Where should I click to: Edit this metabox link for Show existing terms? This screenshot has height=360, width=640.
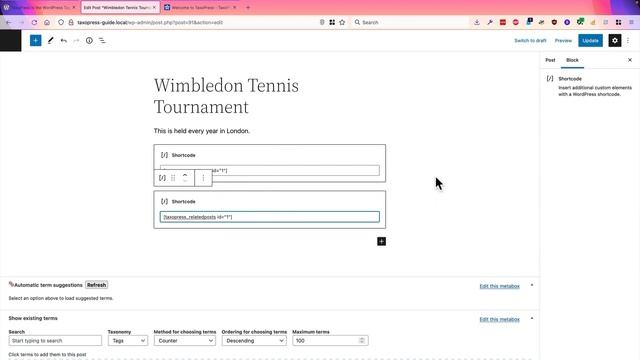coord(500,319)
